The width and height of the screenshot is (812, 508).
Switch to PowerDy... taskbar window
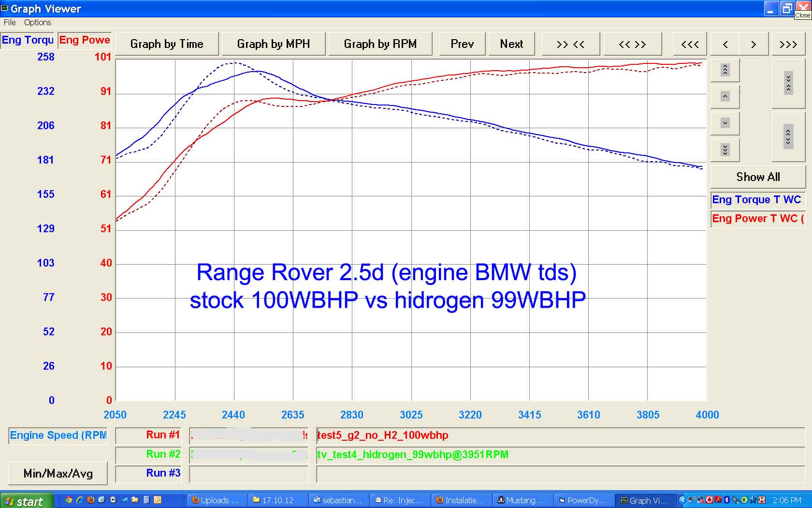pyautogui.click(x=583, y=501)
